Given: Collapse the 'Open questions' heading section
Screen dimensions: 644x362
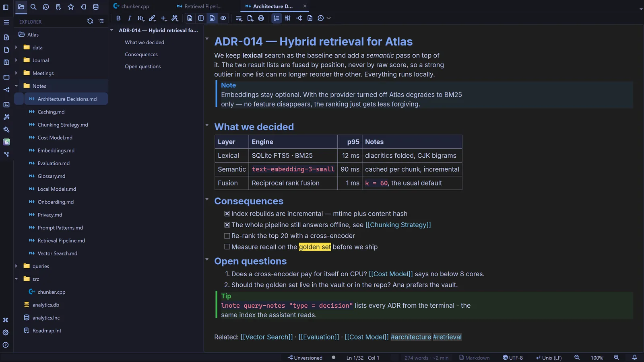Looking at the screenshot, I should (x=207, y=260).
